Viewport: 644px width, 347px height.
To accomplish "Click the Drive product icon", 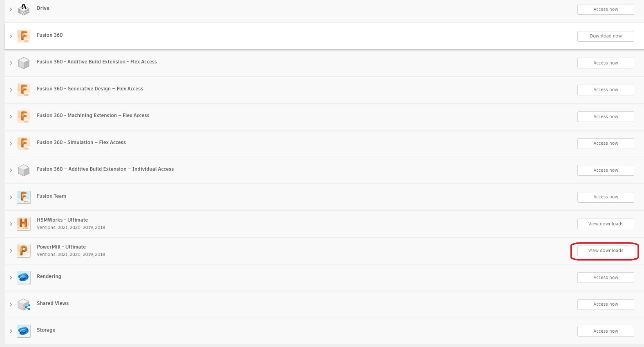I will click(x=24, y=9).
